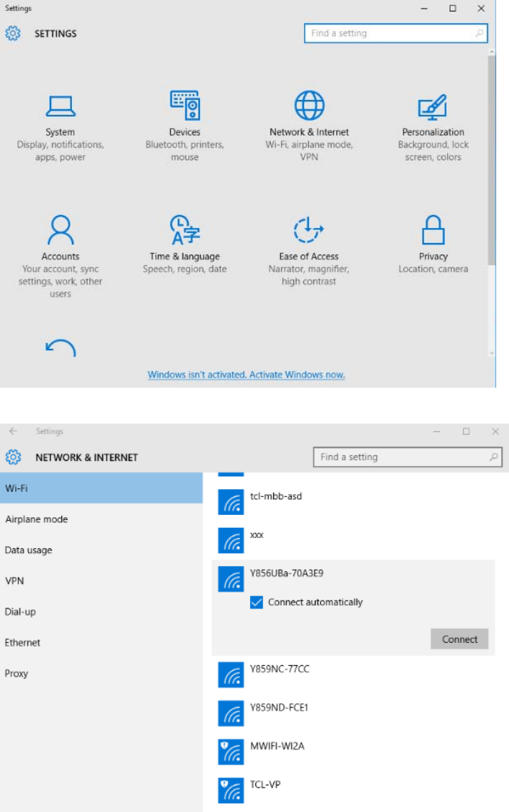Click the Display, notifications, apps, power description

60,151
